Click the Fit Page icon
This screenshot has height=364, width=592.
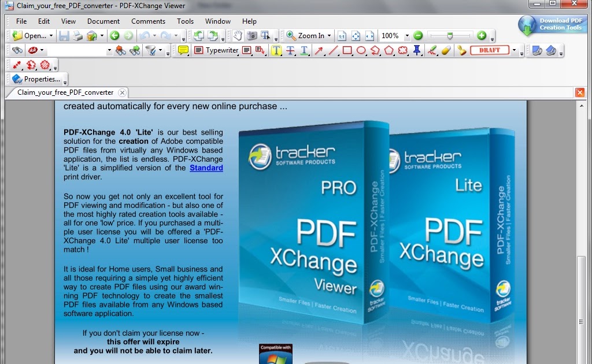[356, 35]
